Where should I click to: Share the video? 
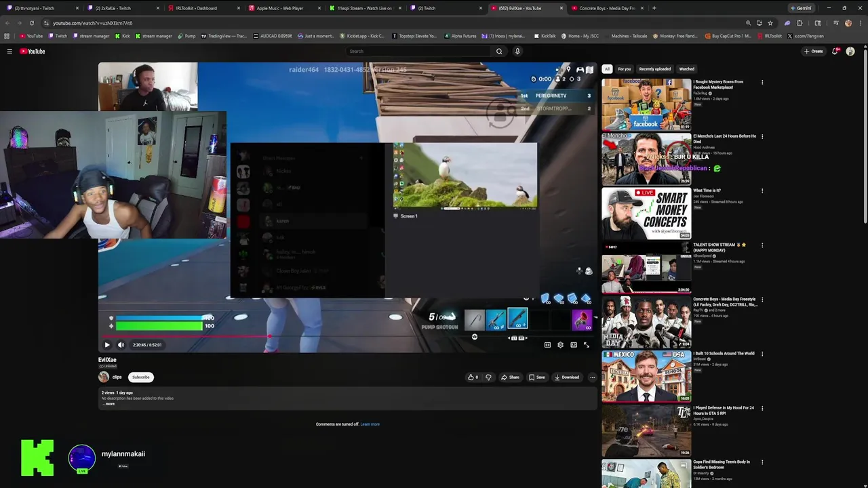(510, 378)
